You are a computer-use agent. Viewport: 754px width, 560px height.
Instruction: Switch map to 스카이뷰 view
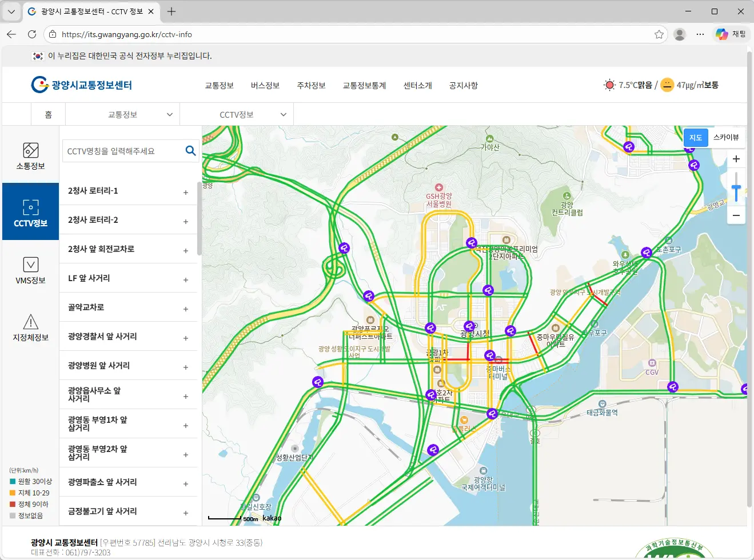[x=726, y=137]
